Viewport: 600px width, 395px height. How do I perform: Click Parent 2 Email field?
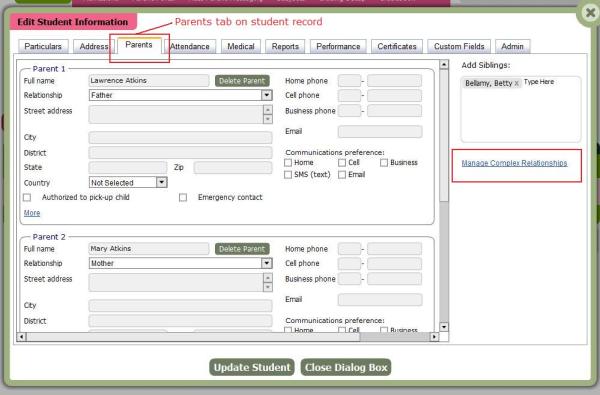380,299
